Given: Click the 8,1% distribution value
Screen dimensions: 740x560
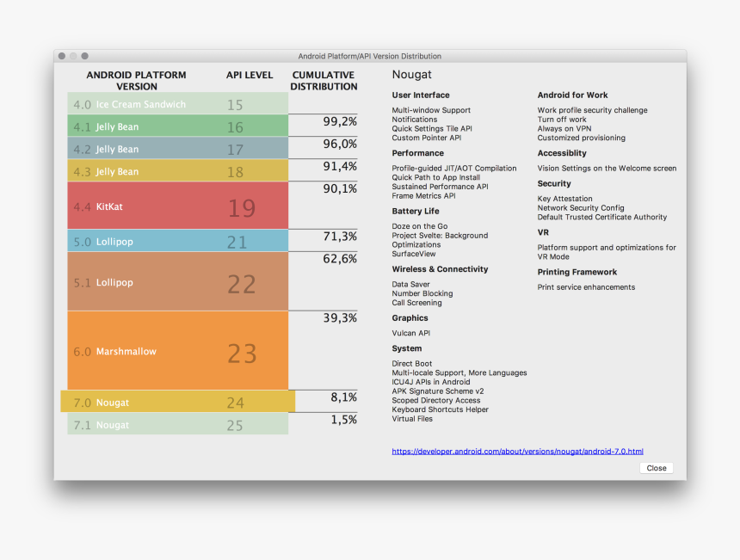Looking at the screenshot, I should click(x=343, y=397).
